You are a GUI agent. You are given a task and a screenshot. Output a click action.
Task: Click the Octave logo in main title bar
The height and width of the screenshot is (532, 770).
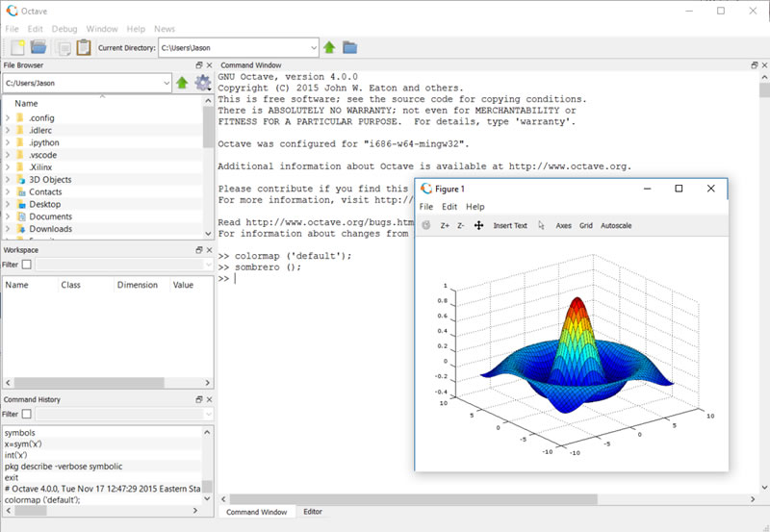[12, 11]
